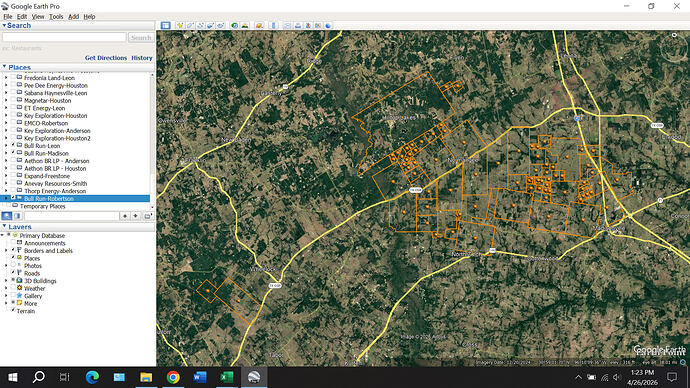Image resolution: width=690 pixels, height=388 pixels.
Task: Open File Explorer from the taskbar
Action: [x=146, y=377]
